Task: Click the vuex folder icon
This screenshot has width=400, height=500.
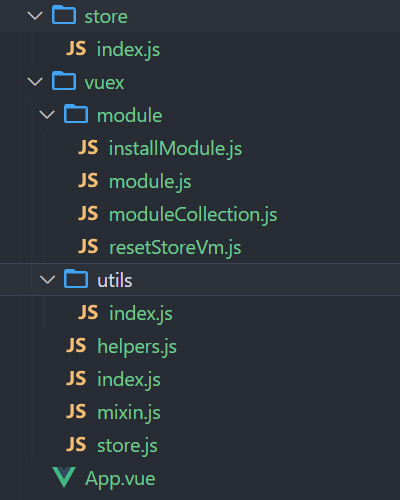Action: [x=64, y=81]
